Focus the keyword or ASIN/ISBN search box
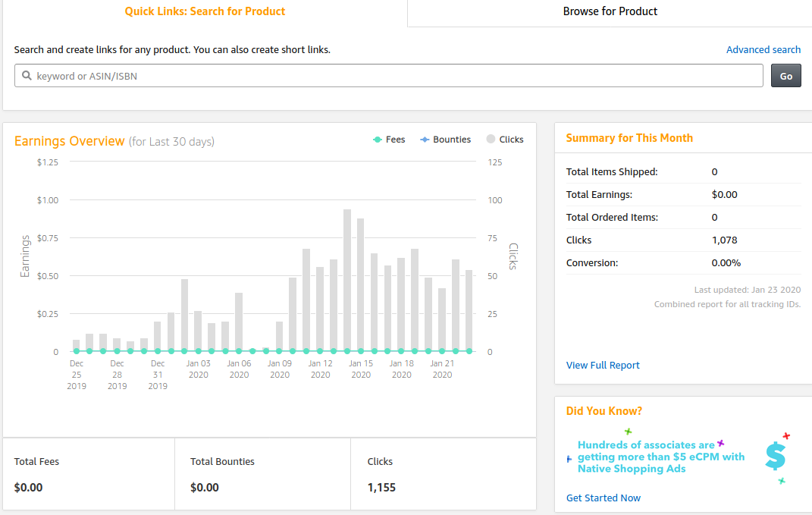This screenshot has height=515, width=812. pos(394,76)
